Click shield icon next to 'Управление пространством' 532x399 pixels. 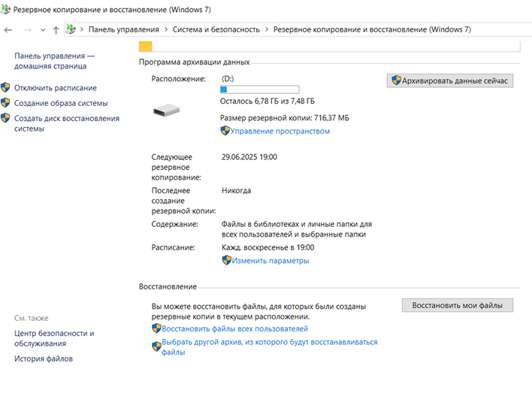click(x=225, y=131)
